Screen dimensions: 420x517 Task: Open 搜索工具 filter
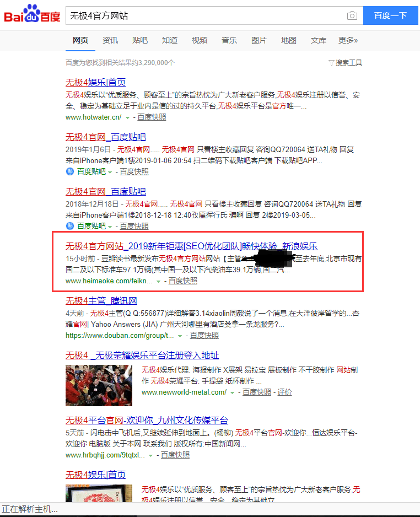[345, 63]
